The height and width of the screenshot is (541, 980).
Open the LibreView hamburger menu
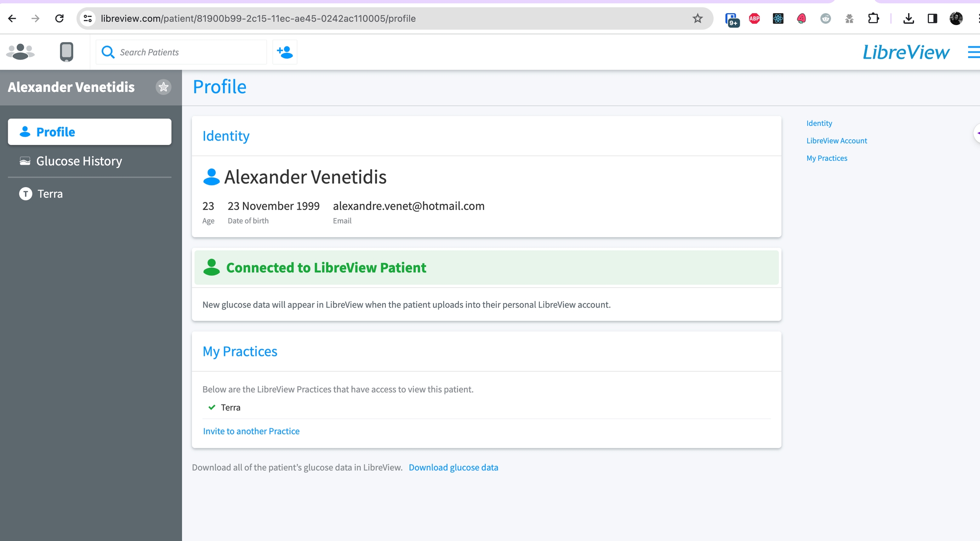click(973, 52)
